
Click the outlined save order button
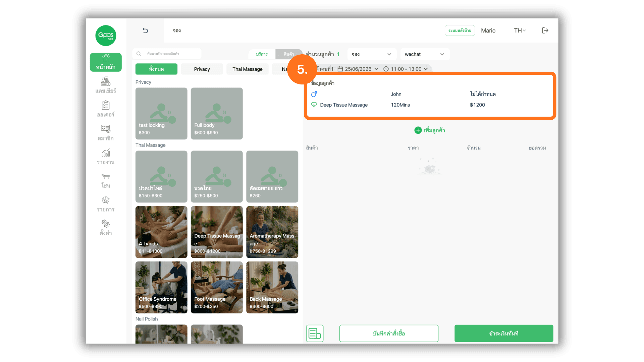pyautogui.click(x=389, y=334)
